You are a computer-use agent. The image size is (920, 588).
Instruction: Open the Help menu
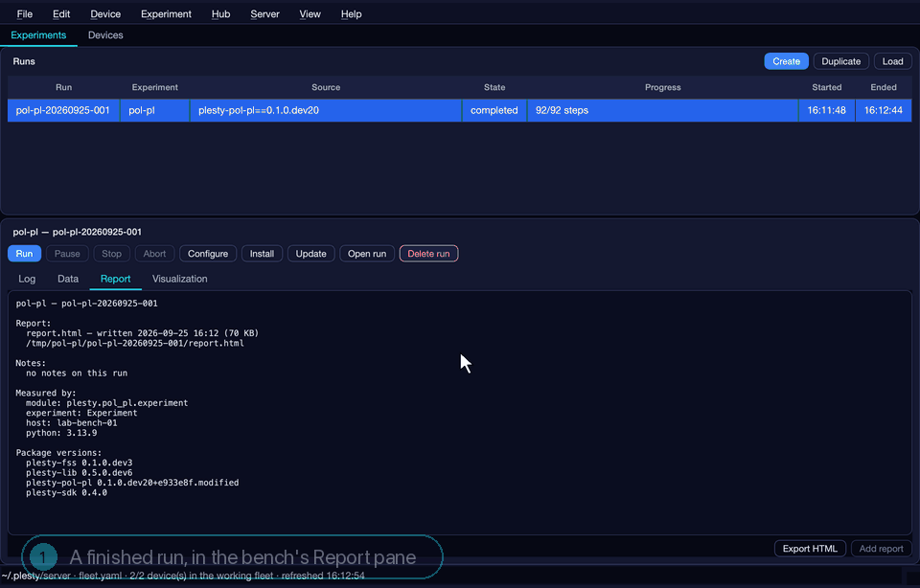[x=351, y=14]
